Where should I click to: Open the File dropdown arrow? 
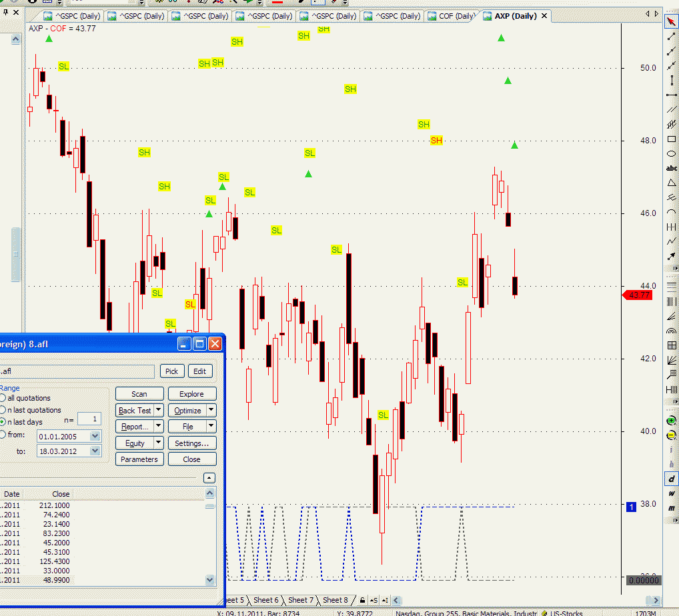pyautogui.click(x=211, y=426)
